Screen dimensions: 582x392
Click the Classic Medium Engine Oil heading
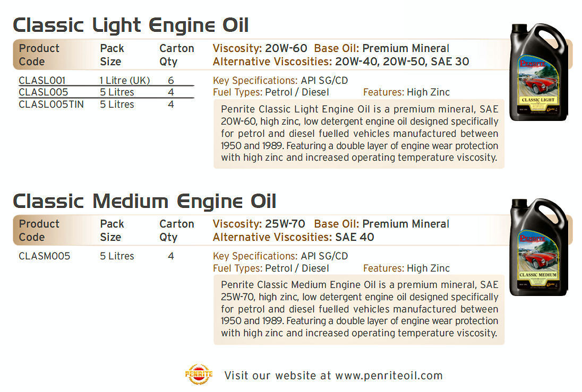[144, 202]
